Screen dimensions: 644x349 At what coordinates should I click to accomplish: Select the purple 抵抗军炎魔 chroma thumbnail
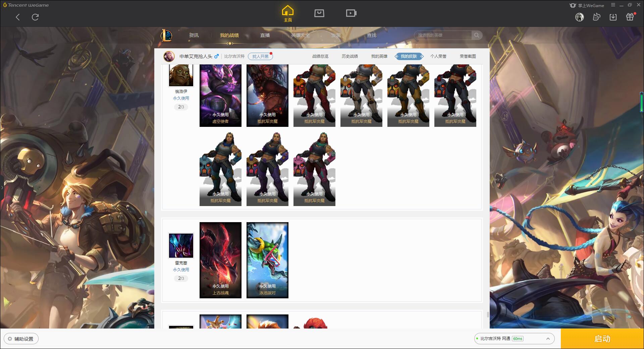267,169
